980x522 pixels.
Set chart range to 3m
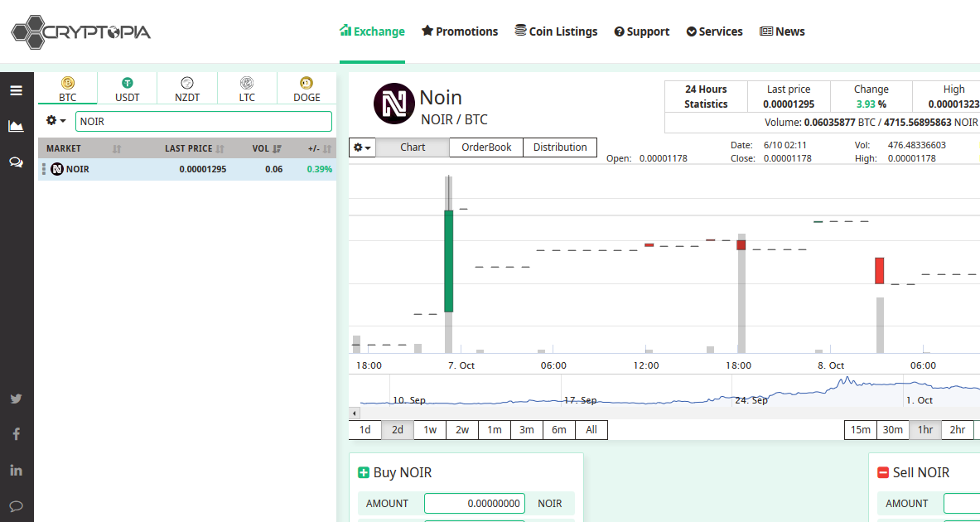point(527,429)
